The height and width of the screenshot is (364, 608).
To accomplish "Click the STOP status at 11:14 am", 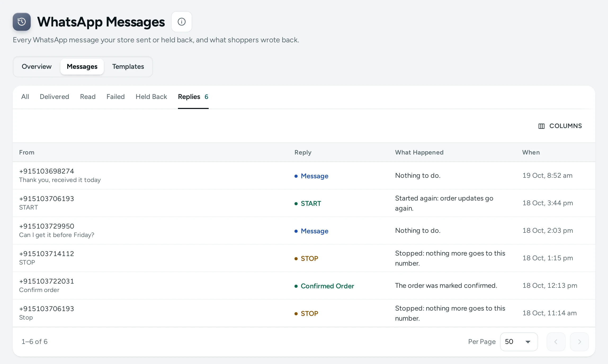I will 306,313.
